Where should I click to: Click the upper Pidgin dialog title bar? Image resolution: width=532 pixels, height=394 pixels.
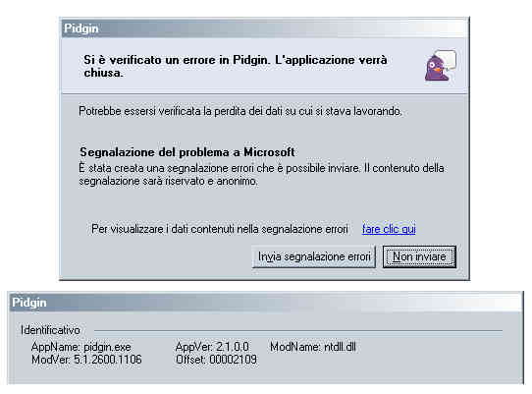click(x=264, y=28)
